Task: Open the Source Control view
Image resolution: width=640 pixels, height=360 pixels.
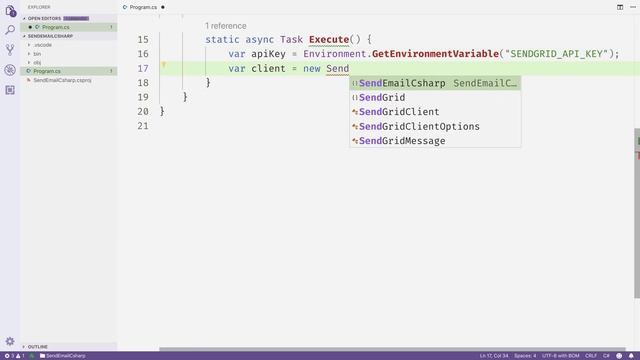Action: tap(10, 50)
